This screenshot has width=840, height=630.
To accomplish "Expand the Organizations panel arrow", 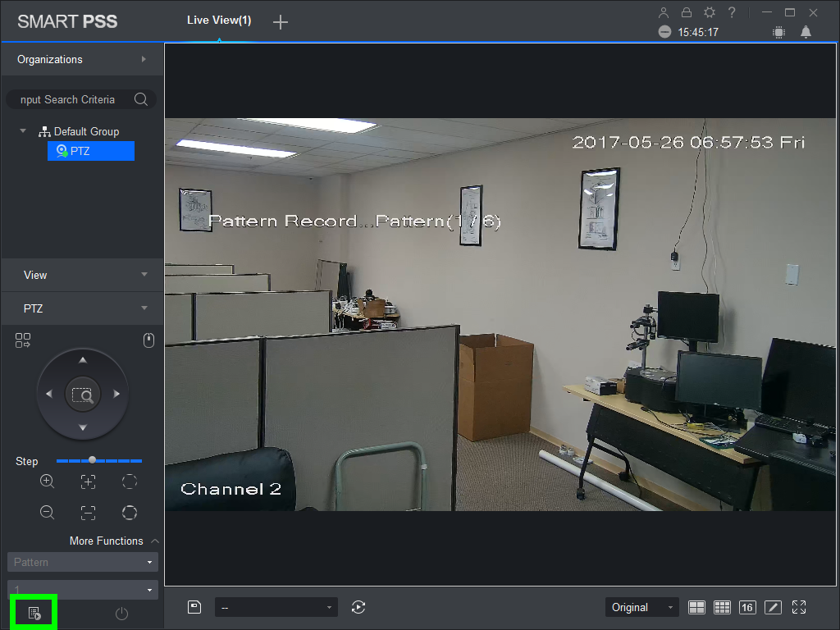I will click(x=144, y=59).
